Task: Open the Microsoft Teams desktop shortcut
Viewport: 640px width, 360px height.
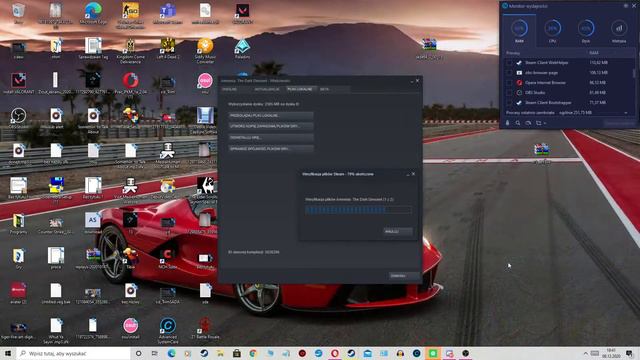Action: 168,13
